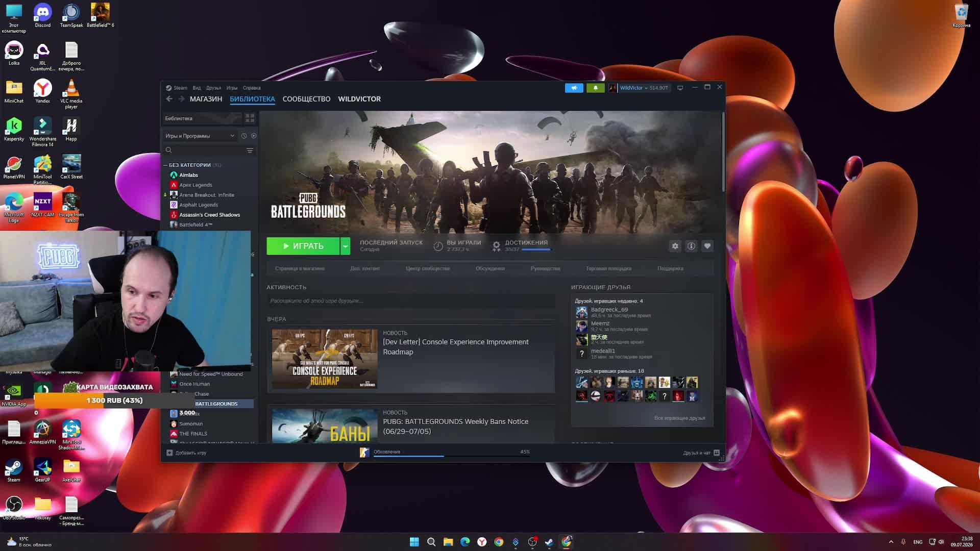980x551 pixels.
Task: Go back with the Steam back arrow
Action: 169,99
